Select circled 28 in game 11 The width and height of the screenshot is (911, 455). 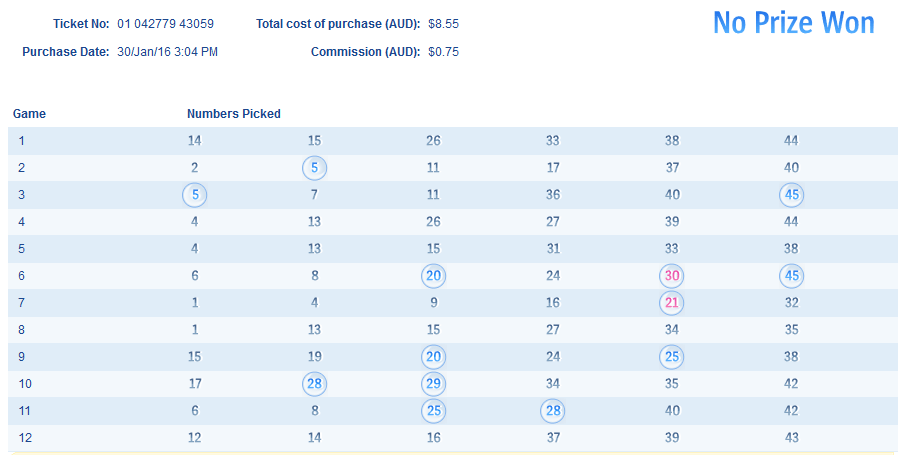(552, 411)
